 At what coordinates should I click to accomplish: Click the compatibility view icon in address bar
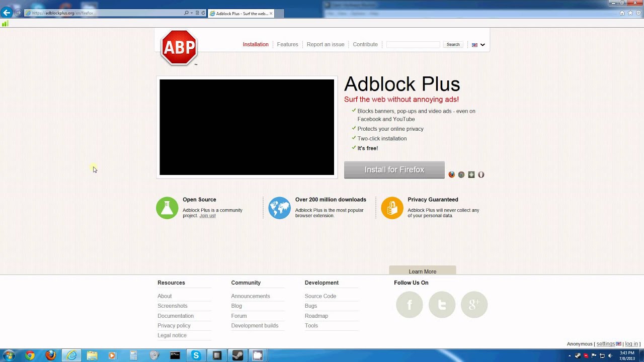pos(197,13)
